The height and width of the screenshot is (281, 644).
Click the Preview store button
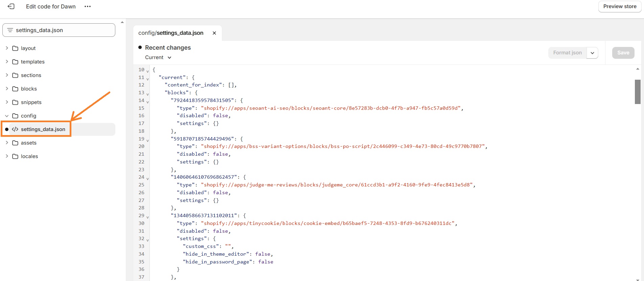[x=620, y=6]
